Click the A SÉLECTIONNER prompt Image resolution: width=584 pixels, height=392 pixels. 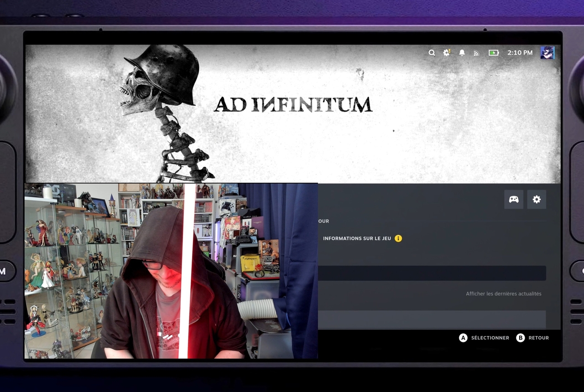484,338
